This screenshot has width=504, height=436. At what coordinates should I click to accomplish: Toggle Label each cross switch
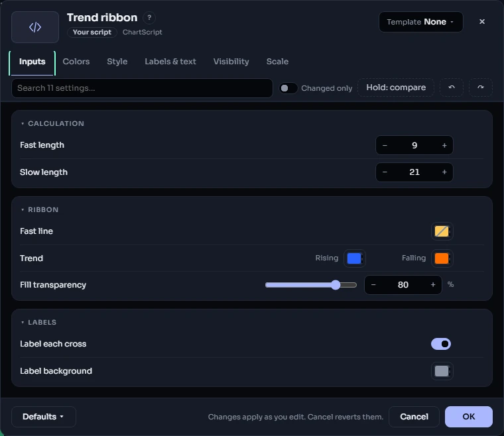[x=441, y=344]
